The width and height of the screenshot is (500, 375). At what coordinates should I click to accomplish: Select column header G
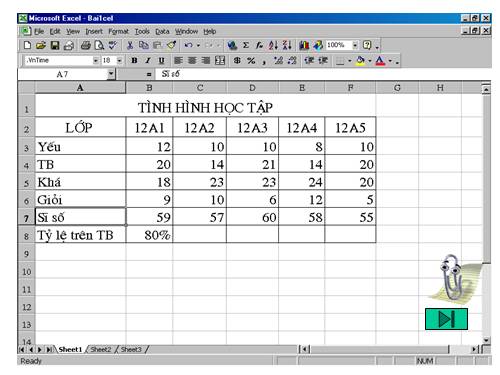(397, 88)
